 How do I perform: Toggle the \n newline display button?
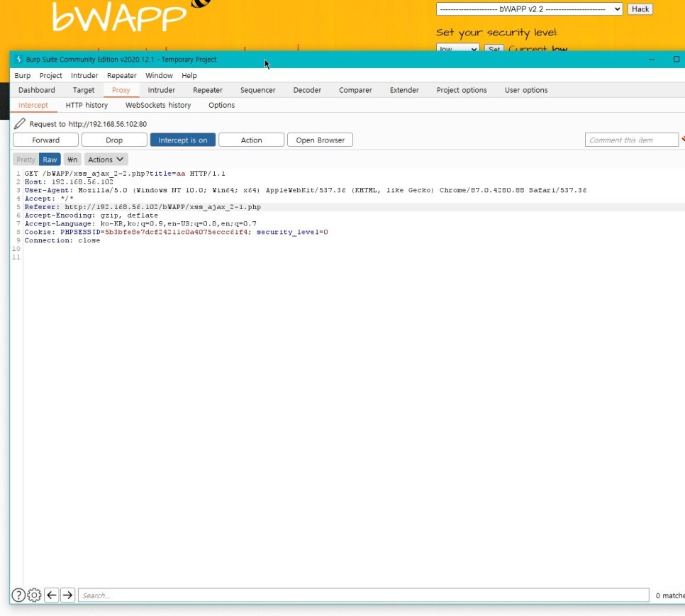tap(72, 159)
